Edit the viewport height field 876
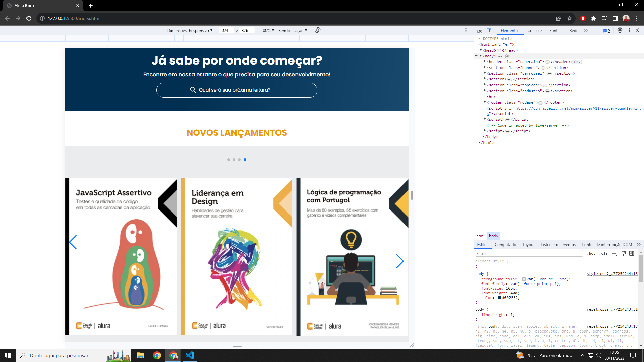Screen dimensions: 644x362 click(247, 31)
